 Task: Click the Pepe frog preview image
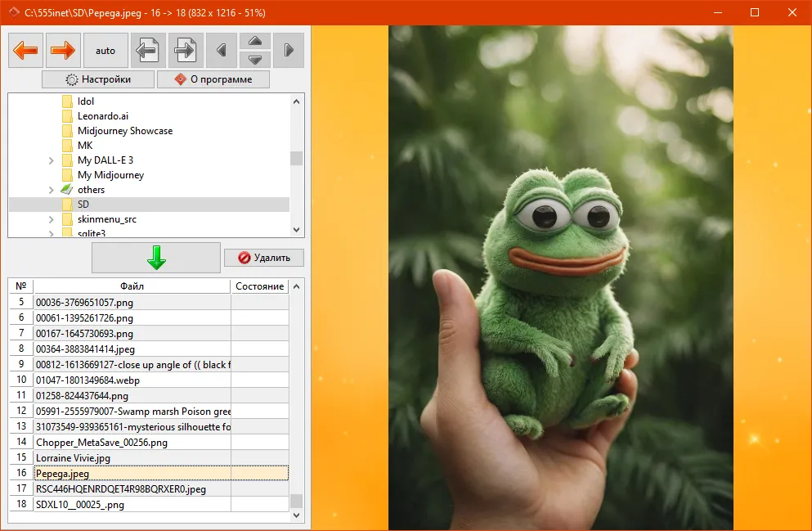pyautogui.click(x=561, y=277)
